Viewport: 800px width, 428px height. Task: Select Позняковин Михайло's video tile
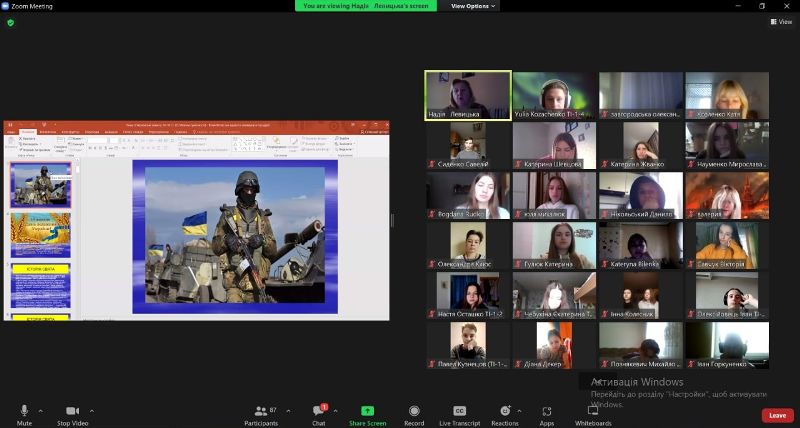(x=641, y=345)
